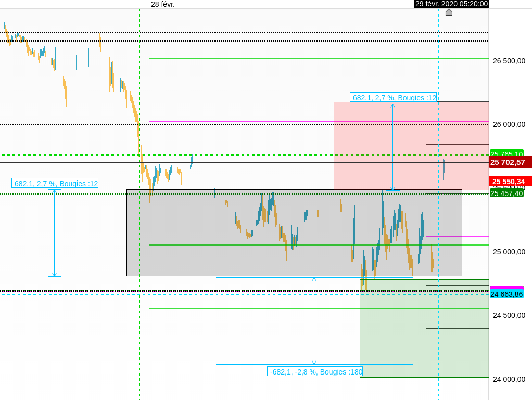
Task: Select the gray shaded range rectangle
Action: [294, 233]
